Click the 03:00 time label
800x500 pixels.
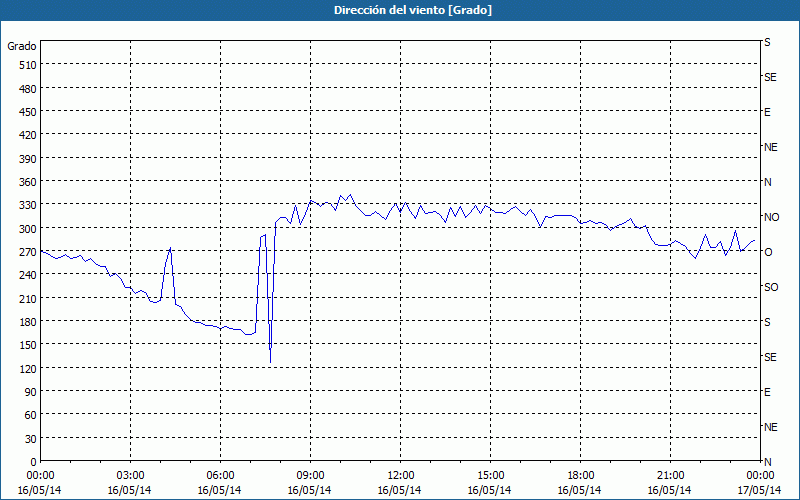coord(131,476)
